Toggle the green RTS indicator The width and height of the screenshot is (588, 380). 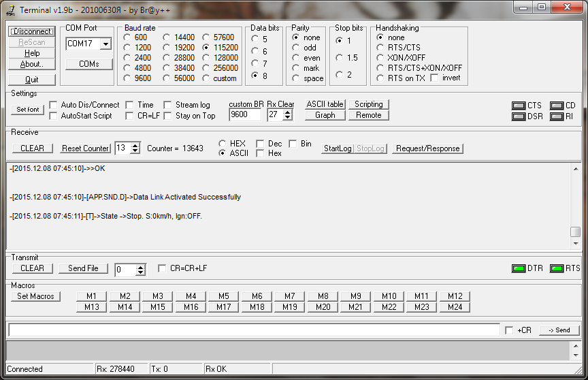(556, 268)
